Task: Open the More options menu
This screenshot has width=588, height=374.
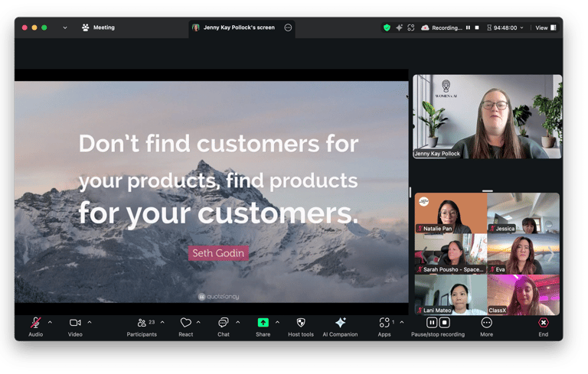Action: pyautogui.click(x=486, y=327)
